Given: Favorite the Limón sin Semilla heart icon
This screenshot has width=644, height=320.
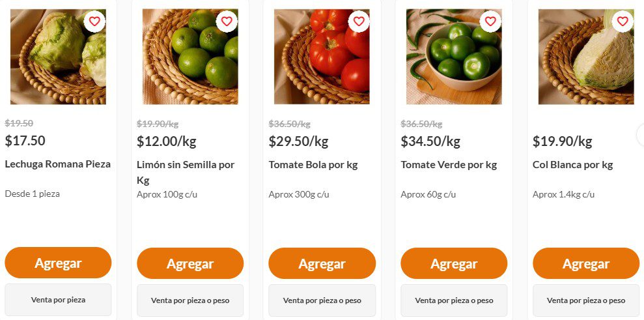Looking at the screenshot, I should 227,21.
